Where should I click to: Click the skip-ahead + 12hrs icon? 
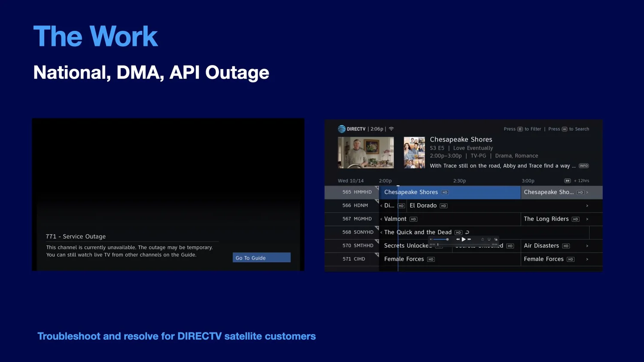click(567, 181)
